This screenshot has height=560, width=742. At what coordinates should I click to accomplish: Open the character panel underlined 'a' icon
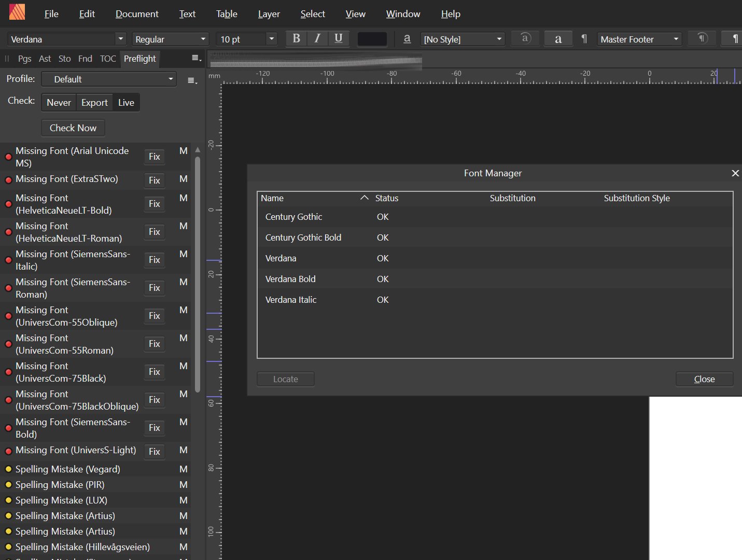coord(407,38)
